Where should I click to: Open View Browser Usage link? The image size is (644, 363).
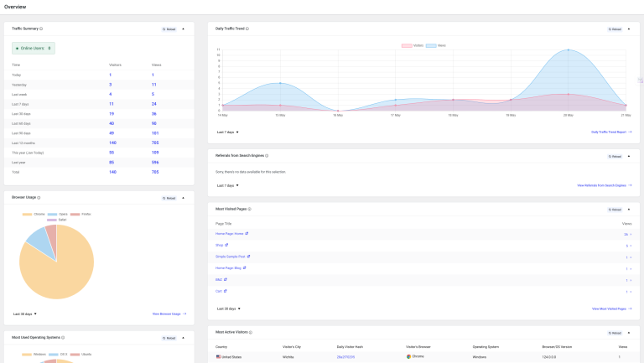pos(169,314)
